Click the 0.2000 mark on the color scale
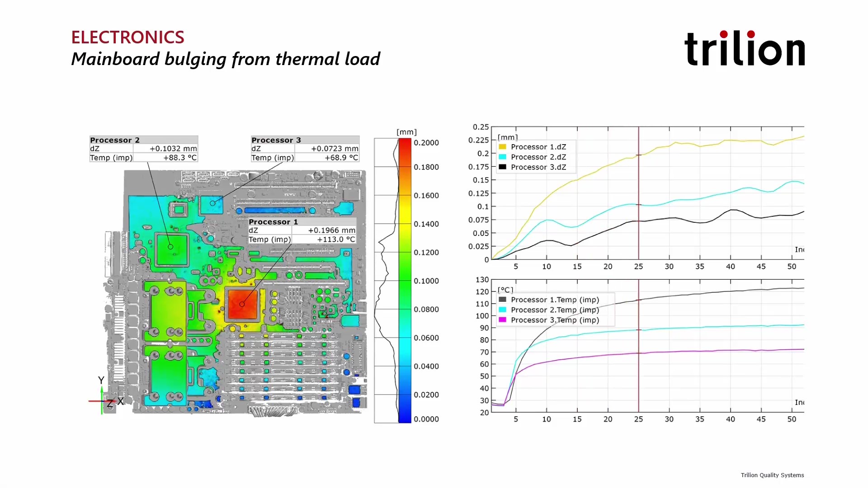The height and width of the screenshot is (488, 868). pyautogui.click(x=426, y=142)
